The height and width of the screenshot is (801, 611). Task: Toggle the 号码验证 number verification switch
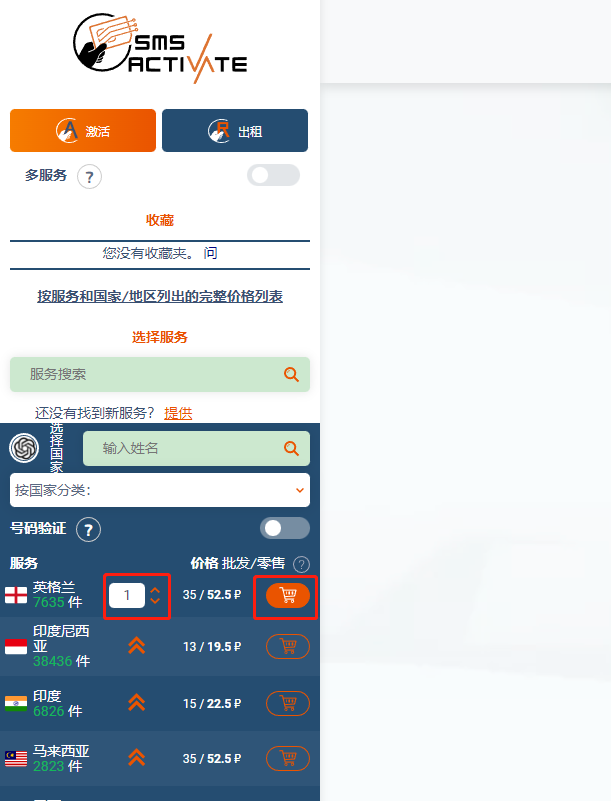(285, 528)
